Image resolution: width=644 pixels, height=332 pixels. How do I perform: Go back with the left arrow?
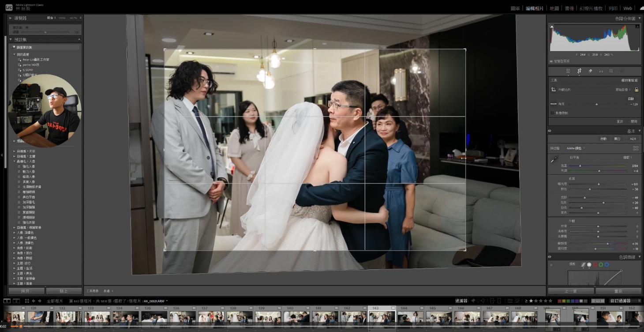tap(34, 301)
